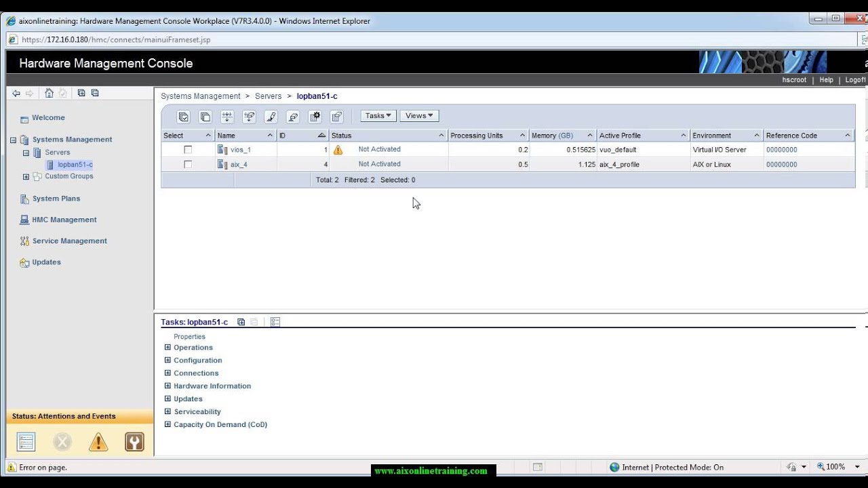Click the Clear All Filters eraser icon
This screenshot has width=868, height=488.
293,117
